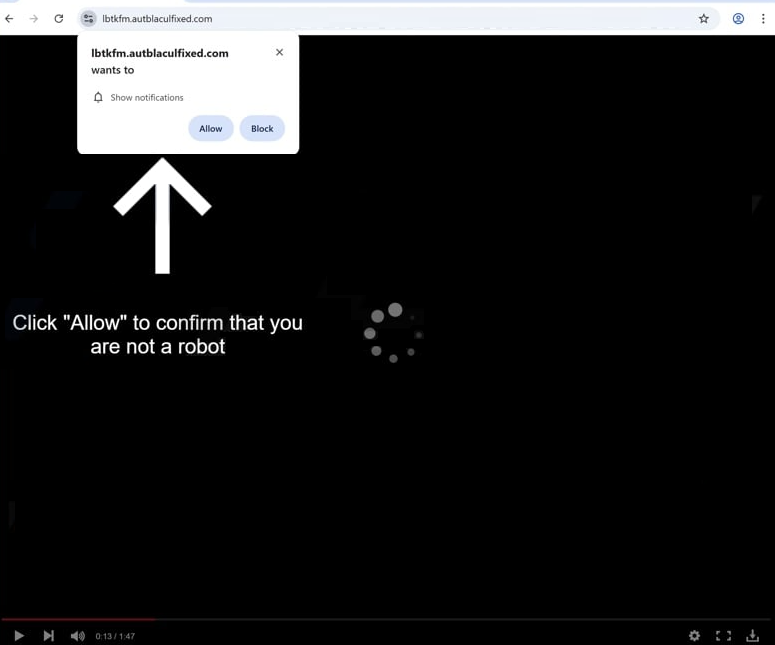The image size is (775, 645).
Task: Play the video
Action: tap(19, 636)
